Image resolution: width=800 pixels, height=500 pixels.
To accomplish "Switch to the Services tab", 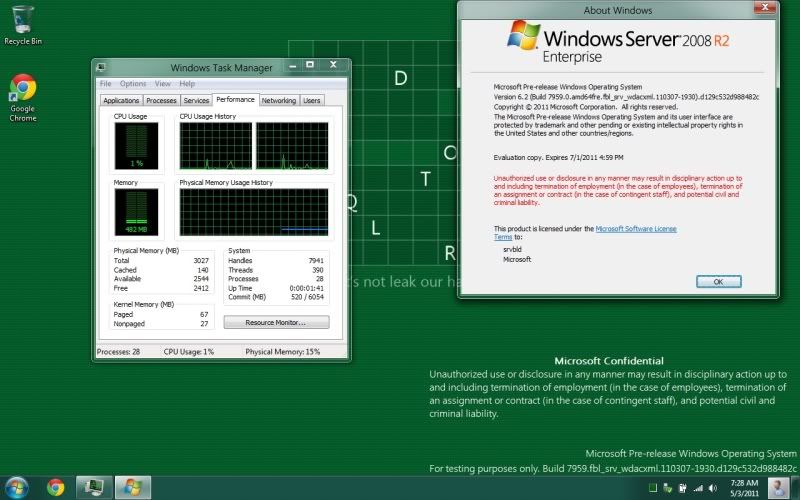I will click(x=196, y=101).
